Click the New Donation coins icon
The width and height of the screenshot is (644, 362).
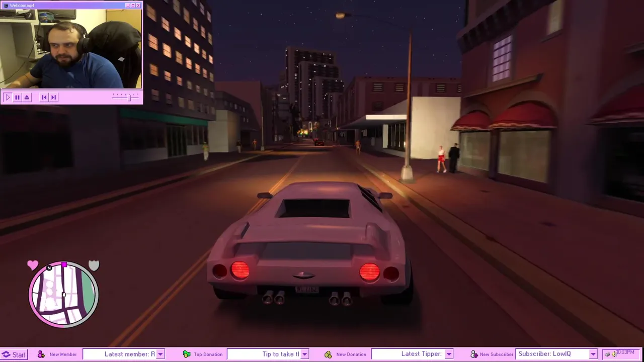[328, 354]
